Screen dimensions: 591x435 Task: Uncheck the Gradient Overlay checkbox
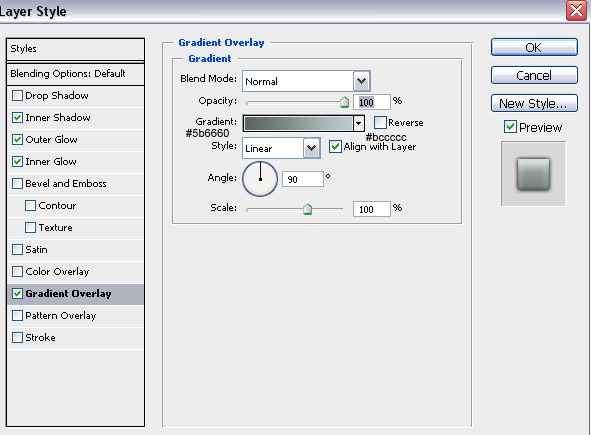pos(17,294)
